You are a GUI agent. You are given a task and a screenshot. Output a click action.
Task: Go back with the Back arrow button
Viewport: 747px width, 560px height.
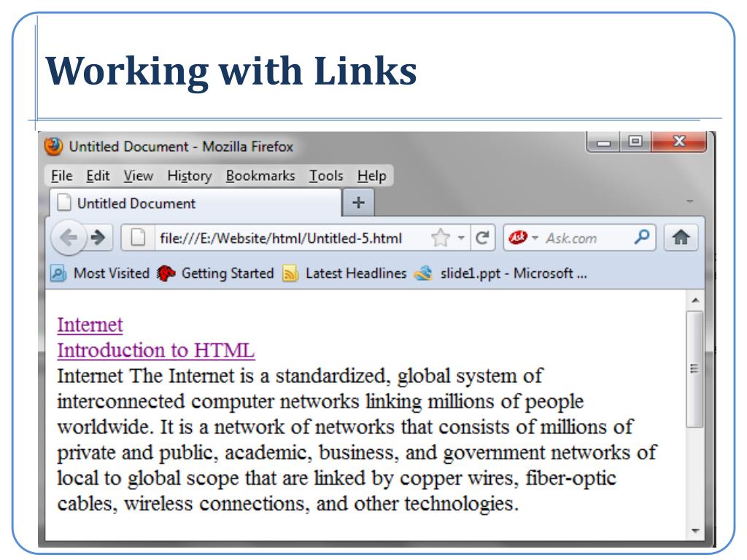click(68, 237)
